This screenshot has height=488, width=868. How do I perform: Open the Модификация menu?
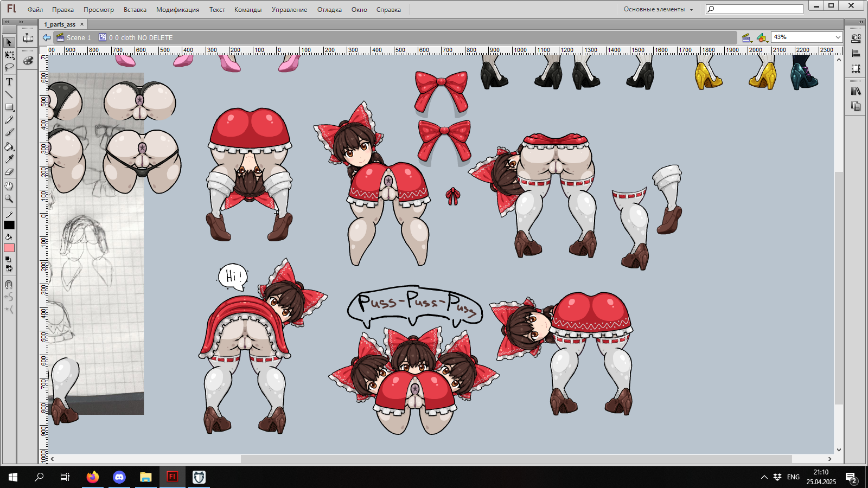tap(177, 10)
